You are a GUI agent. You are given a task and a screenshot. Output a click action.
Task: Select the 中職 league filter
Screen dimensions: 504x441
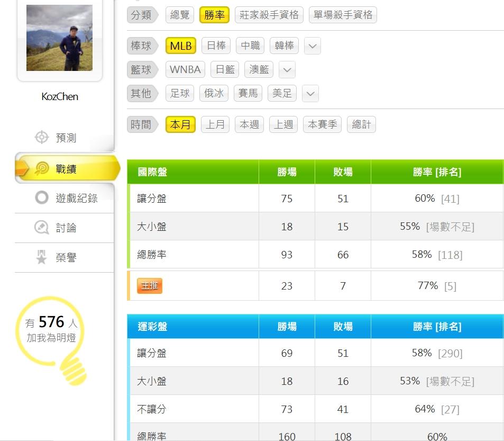tap(250, 46)
